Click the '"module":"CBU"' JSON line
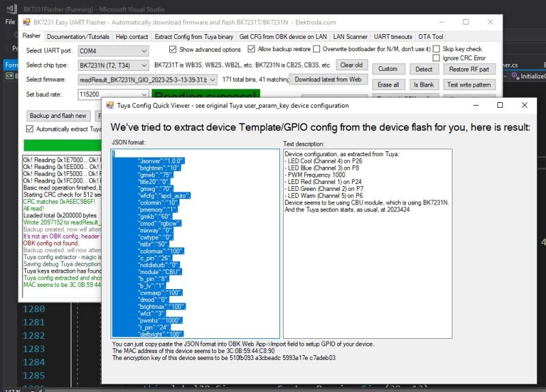The height and width of the screenshot is (392, 546). tap(160, 272)
